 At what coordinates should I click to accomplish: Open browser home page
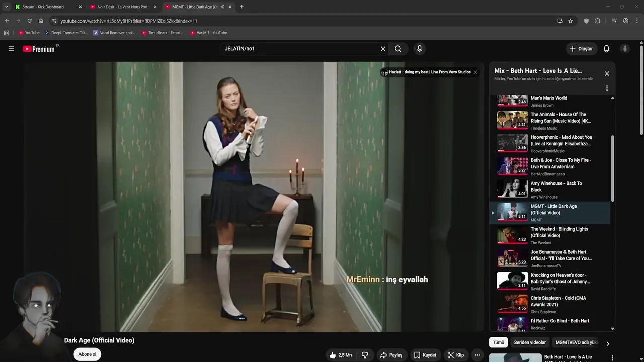coord(41,21)
